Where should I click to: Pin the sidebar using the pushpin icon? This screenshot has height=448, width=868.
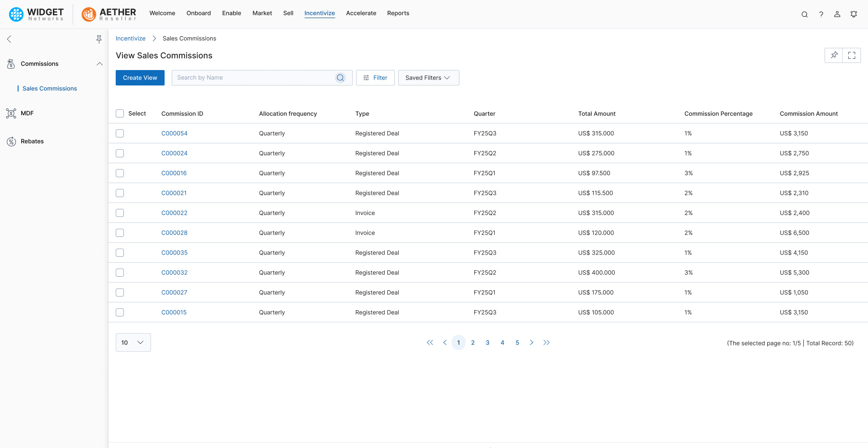click(x=99, y=39)
